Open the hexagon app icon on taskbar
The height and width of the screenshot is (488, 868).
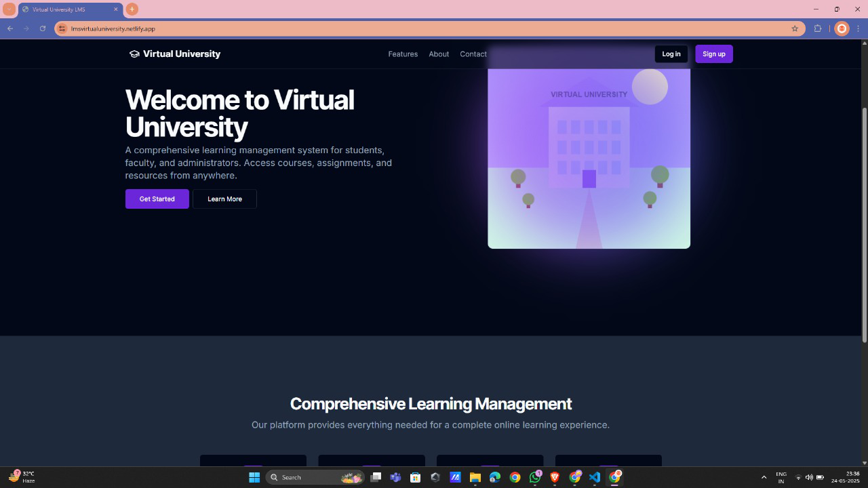(435, 477)
